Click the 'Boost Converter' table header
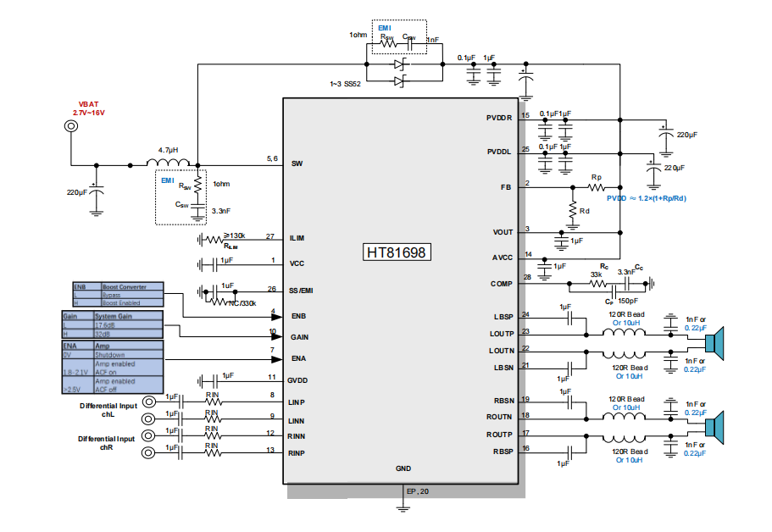The width and height of the screenshot is (772, 532). point(125,287)
